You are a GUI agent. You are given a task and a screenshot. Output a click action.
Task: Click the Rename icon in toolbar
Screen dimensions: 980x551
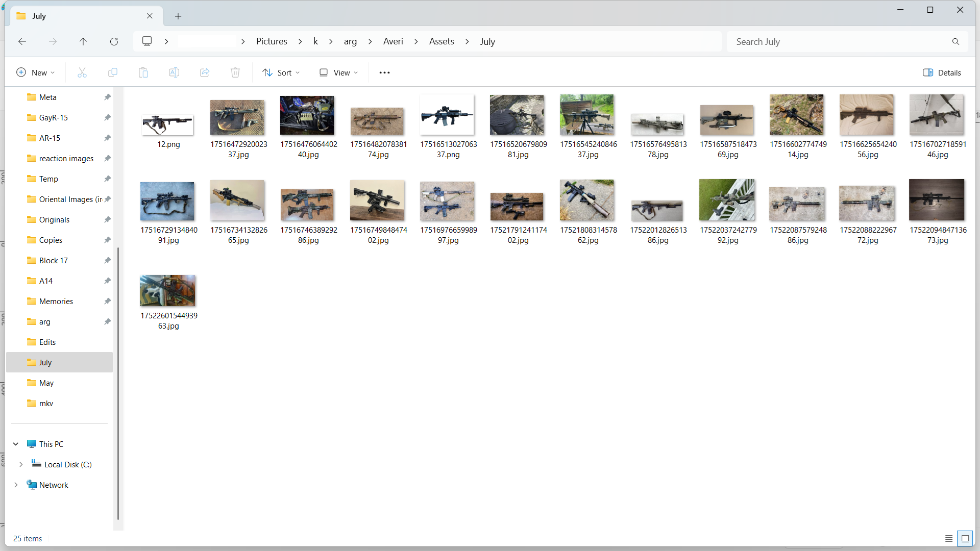click(174, 72)
